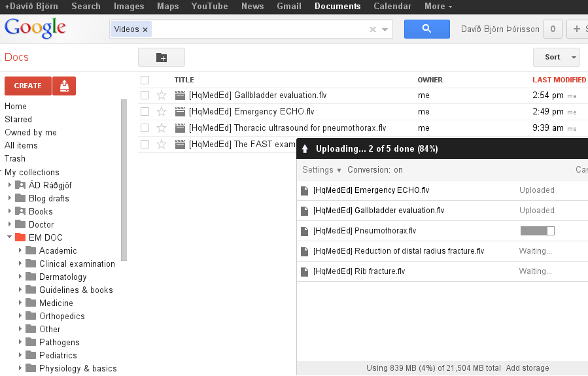
Task: Check the Thoracic ultrasound for pneumothorax checkbox
Action: click(x=145, y=128)
